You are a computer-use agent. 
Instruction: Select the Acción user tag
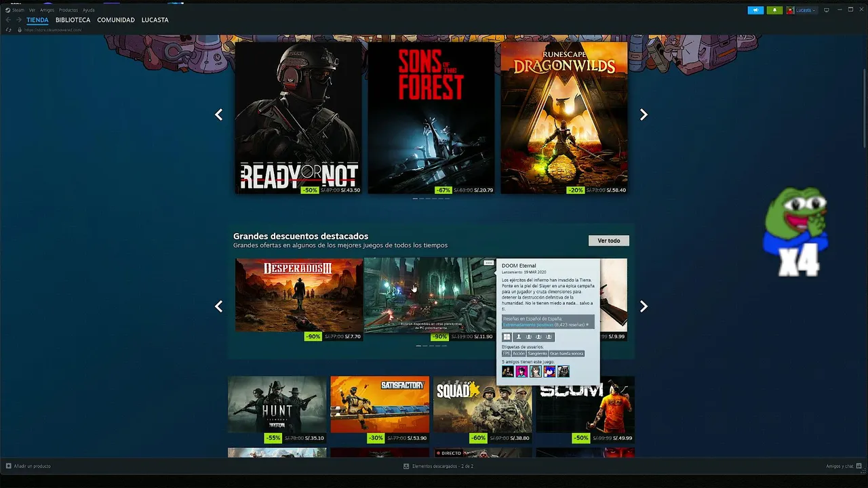point(518,353)
